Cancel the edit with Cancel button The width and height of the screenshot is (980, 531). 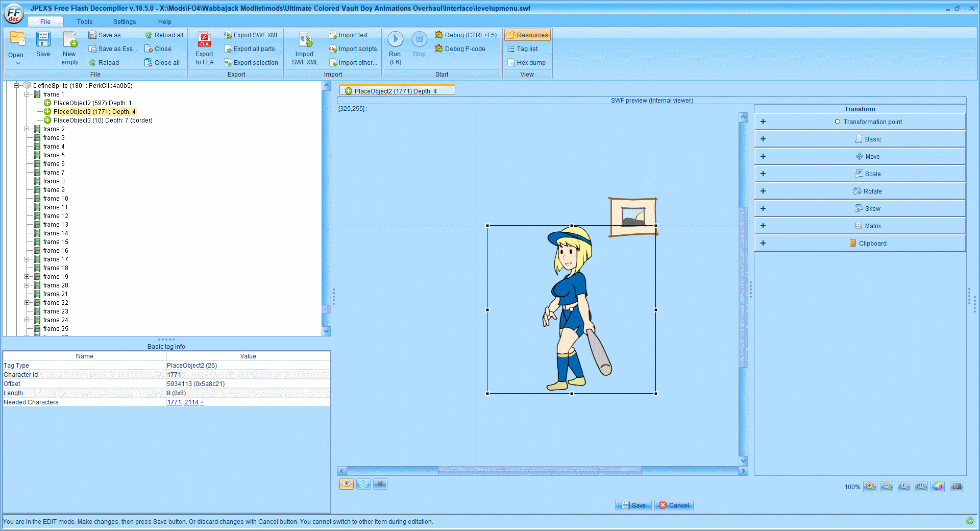click(x=674, y=505)
